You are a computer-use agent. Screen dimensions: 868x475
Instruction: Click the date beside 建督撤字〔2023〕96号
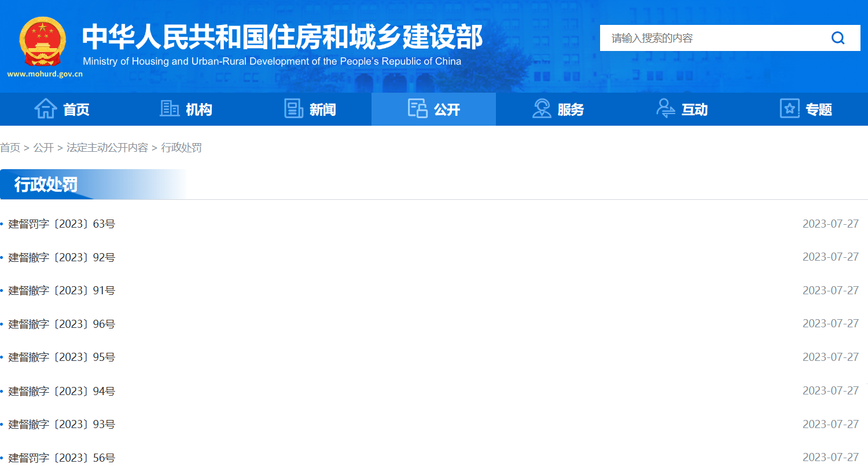pyautogui.click(x=830, y=323)
